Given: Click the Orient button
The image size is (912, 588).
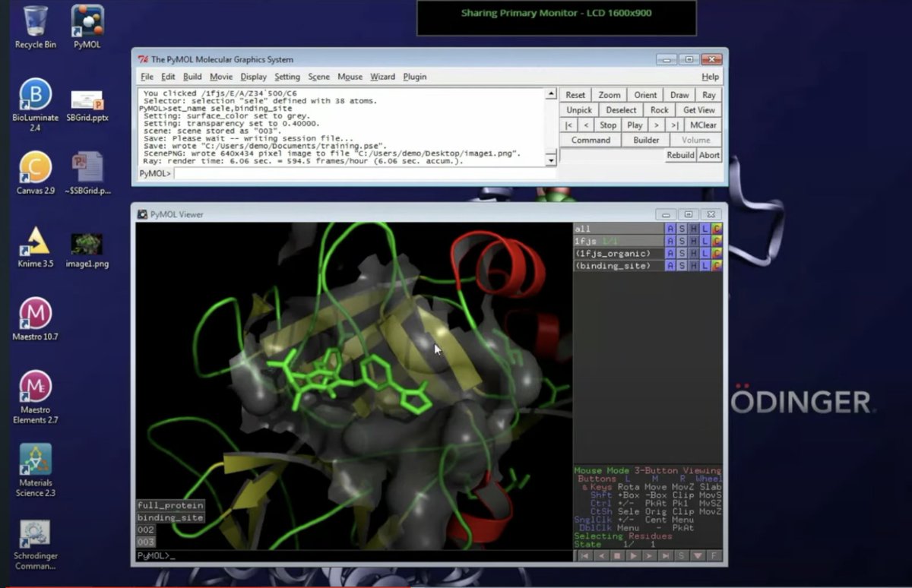Looking at the screenshot, I should point(645,95).
